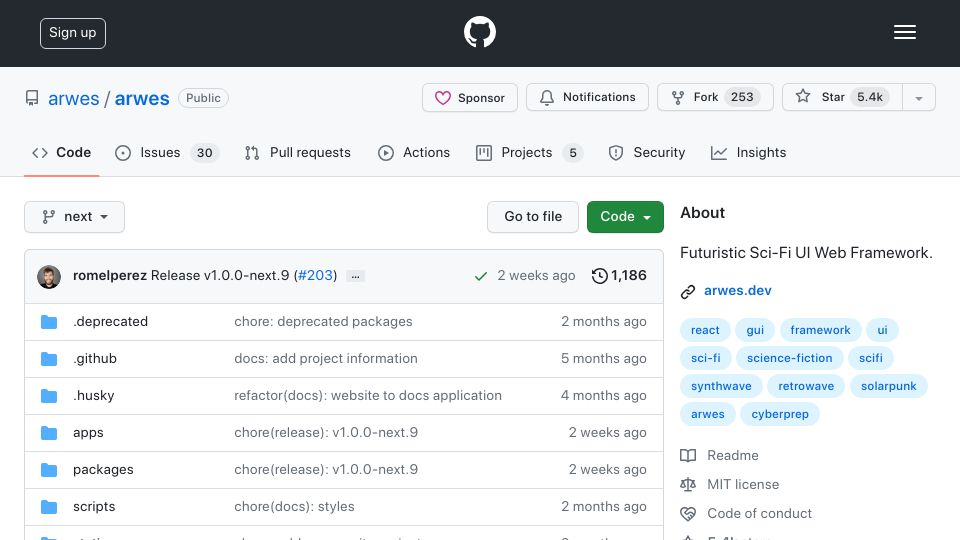Viewport: 960px width, 540px height.
Task: Expand the star lists dropdown arrow
Action: (919, 98)
